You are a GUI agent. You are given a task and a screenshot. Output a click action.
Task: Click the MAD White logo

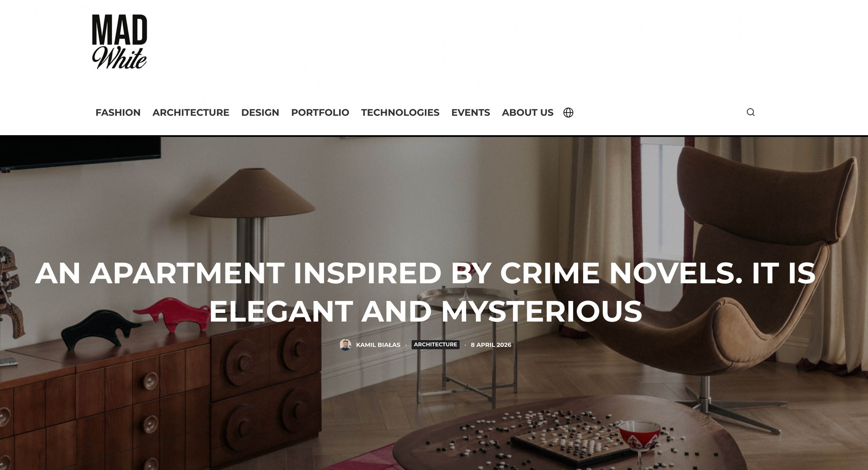[x=119, y=42]
